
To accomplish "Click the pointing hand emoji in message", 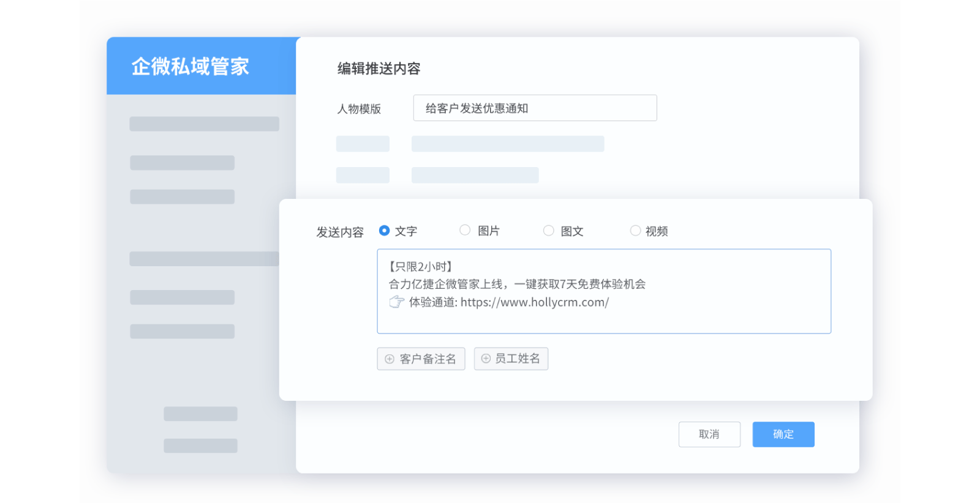I will pyautogui.click(x=397, y=302).
